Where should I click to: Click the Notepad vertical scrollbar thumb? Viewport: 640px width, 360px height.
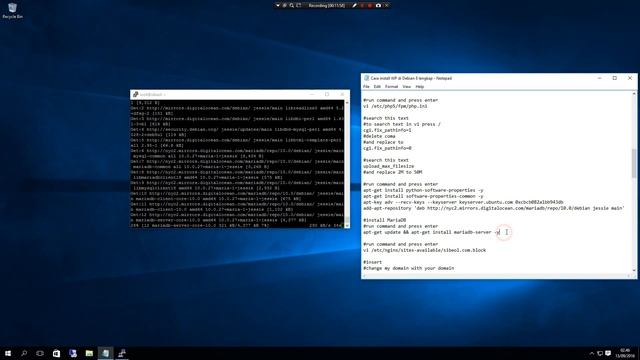click(634, 163)
